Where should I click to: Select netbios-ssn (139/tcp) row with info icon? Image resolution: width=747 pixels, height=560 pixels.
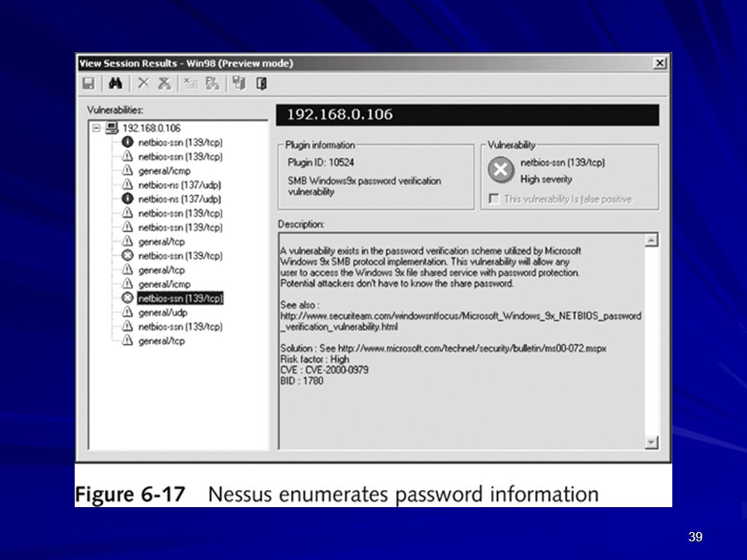[x=180, y=142]
